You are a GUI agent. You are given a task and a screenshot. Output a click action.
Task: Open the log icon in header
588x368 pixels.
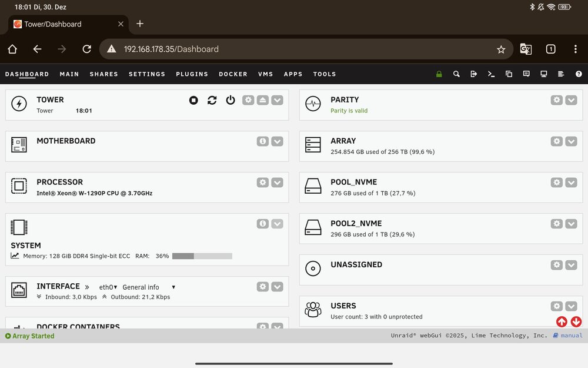click(x=561, y=74)
